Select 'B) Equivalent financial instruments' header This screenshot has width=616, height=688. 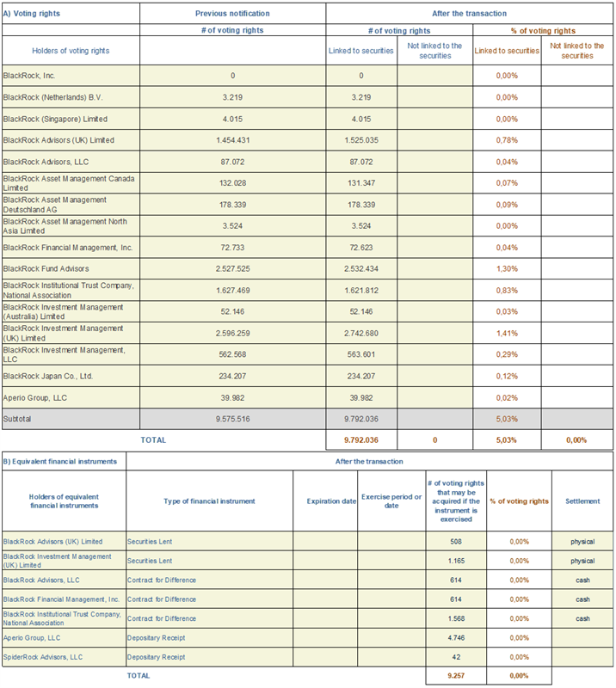pos(64,462)
